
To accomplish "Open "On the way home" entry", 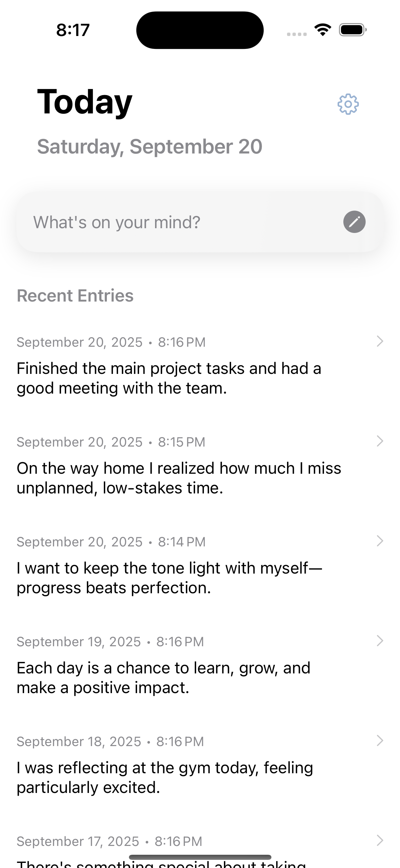I will (178, 478).
